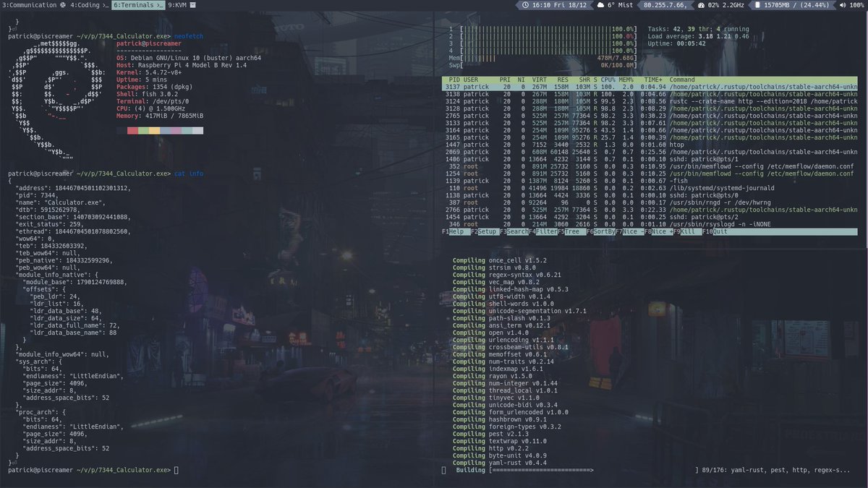Click the 6° Mist weather text

(x=621, y=5)
